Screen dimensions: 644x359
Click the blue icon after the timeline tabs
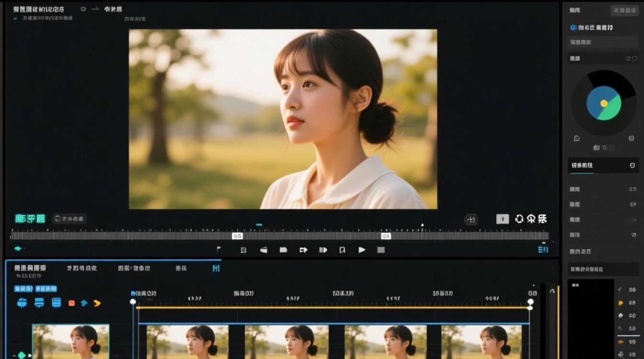(216, 269)
